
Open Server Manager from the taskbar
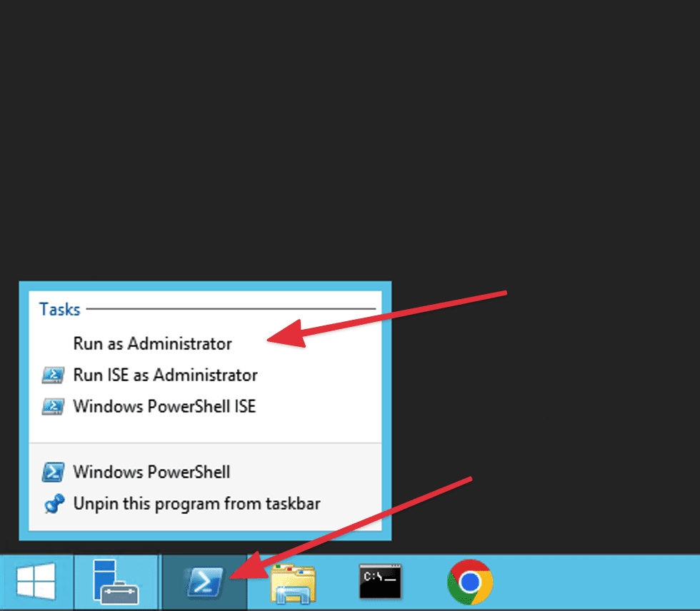[116, 582]
